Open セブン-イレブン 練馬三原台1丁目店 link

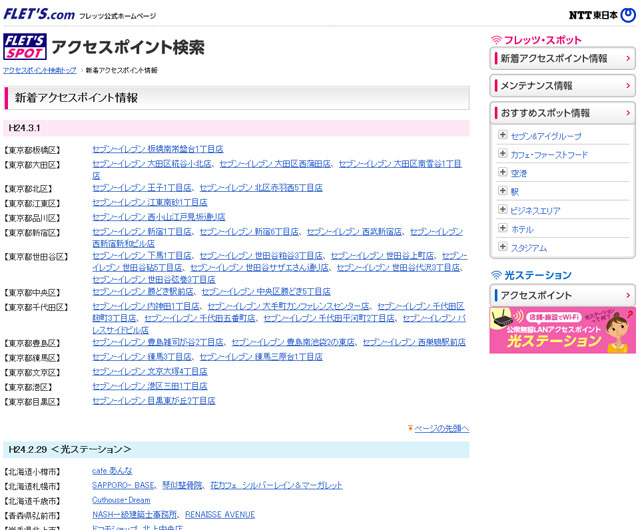[261, 357]
